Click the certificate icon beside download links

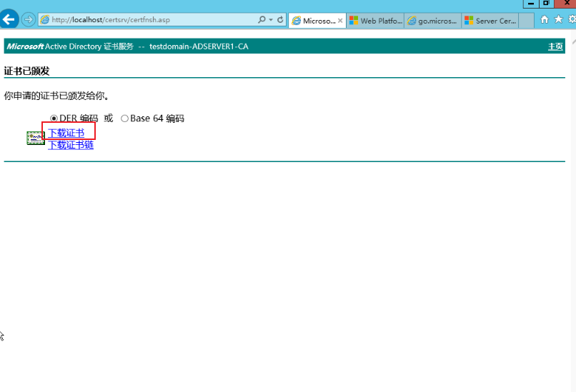pos(36,138)
